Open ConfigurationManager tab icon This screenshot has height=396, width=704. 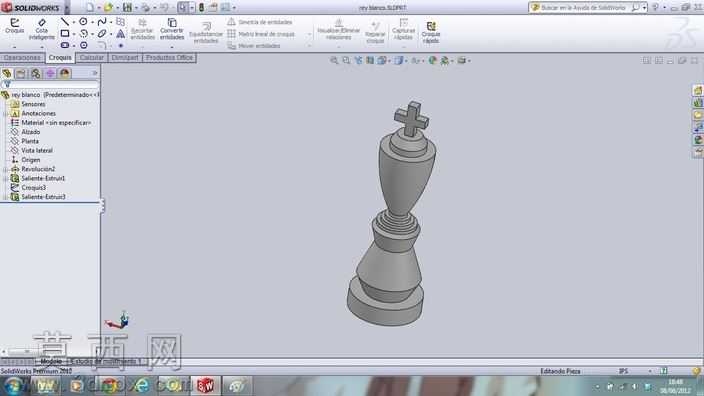point(35,73)
